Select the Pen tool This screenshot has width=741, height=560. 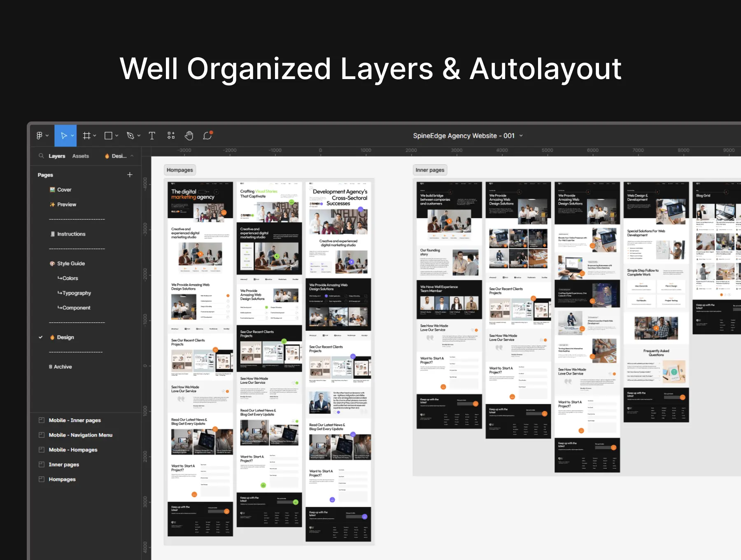coord(130,135)
